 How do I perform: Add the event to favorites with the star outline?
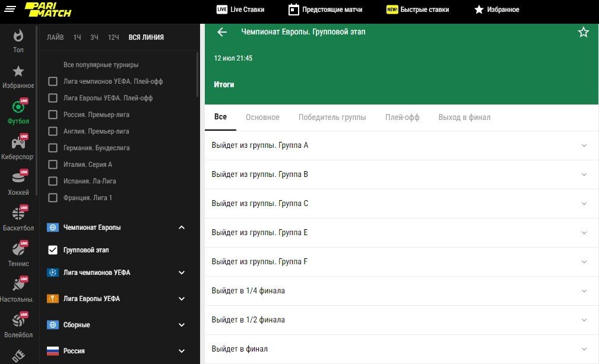pos(583,32)
